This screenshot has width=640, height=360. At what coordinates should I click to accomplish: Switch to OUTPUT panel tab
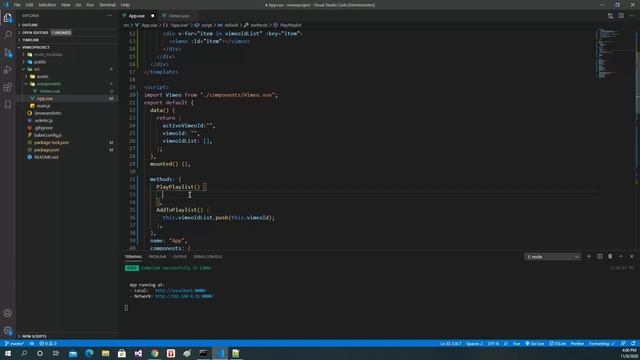(180, 257)
